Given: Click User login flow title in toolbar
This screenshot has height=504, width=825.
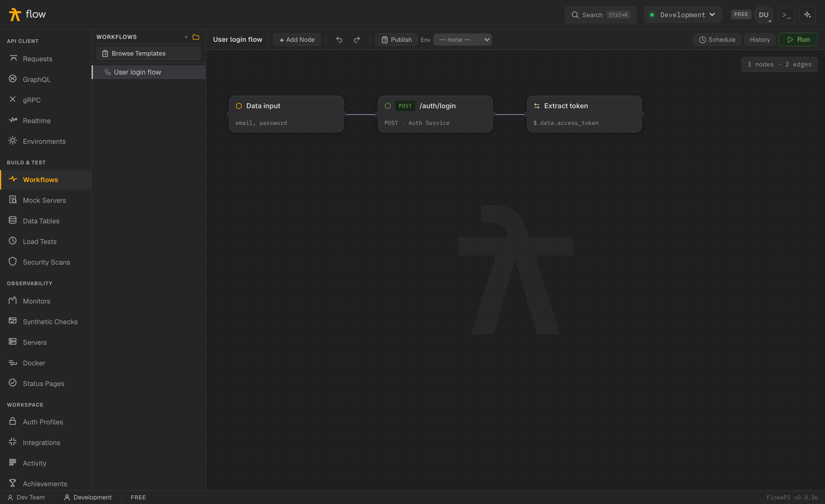Looking at the screenshot, I should tap(238, 40).
